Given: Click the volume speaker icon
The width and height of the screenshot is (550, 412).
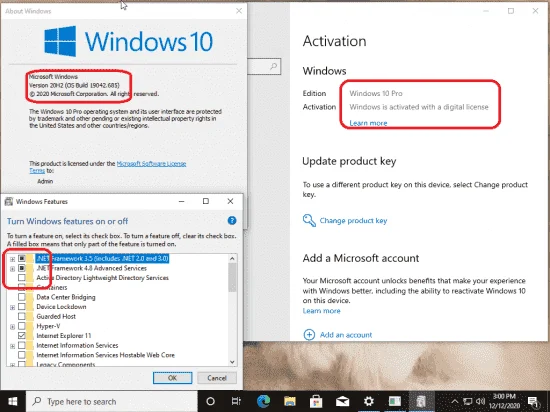Looking at the screenshot, I should (481, 401).
